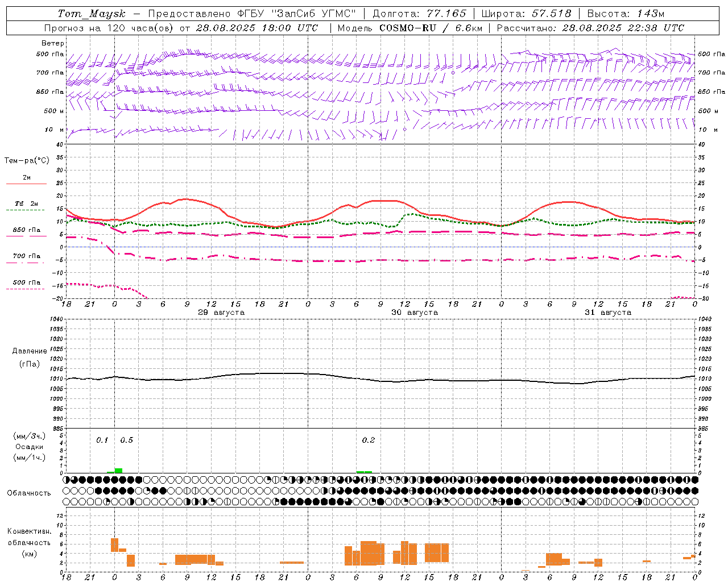The height and width of the screenshot is (582, 728).
Task: Click the station title Tom_Maysk
Action: pyautogui.click(x=92, y=14)
